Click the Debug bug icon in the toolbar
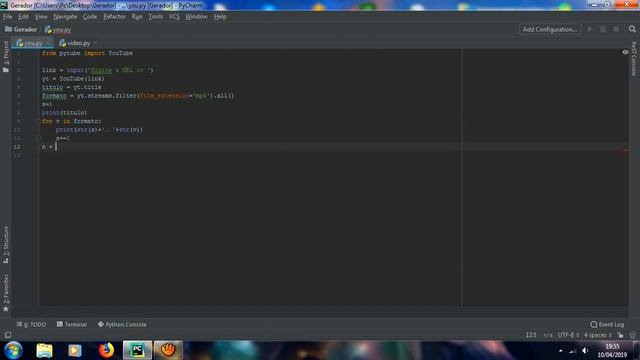Viewport: 640px width, 360px height. coord(603,29)
